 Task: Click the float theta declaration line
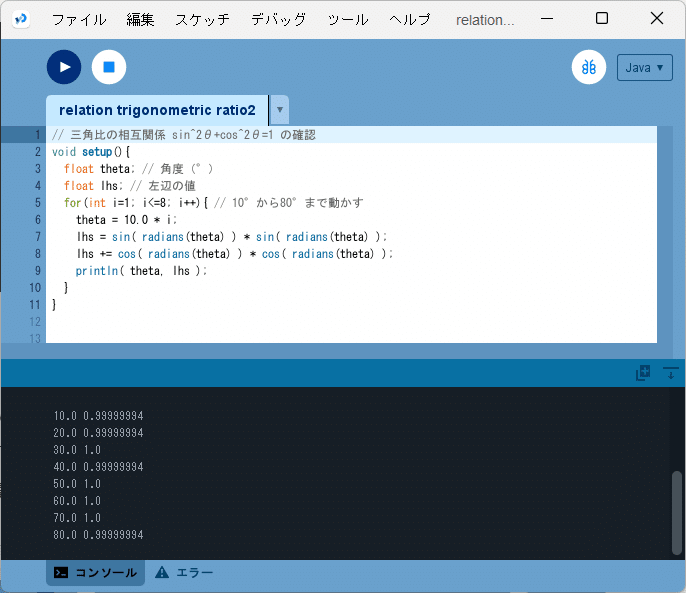[x=138, y=169]
